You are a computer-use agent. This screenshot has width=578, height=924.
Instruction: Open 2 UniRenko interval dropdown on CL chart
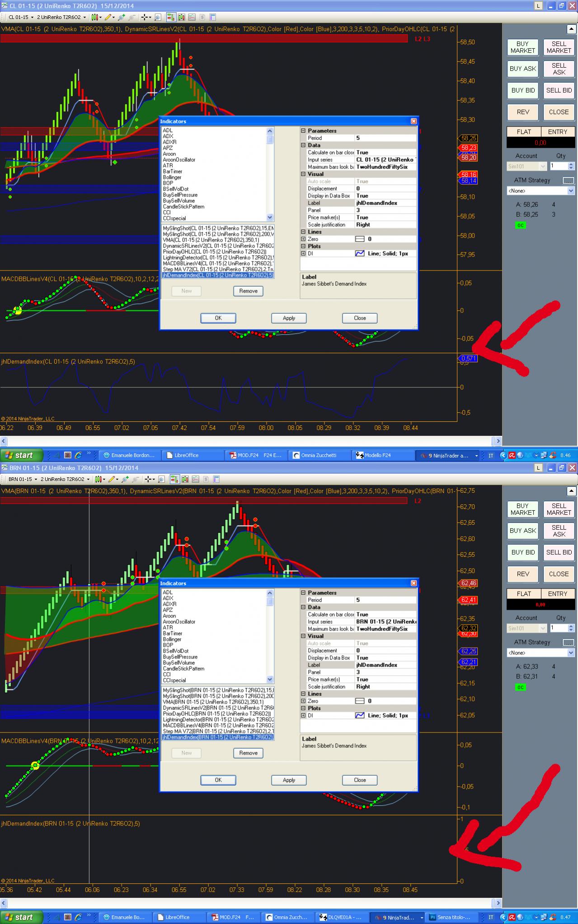(61, 17)
